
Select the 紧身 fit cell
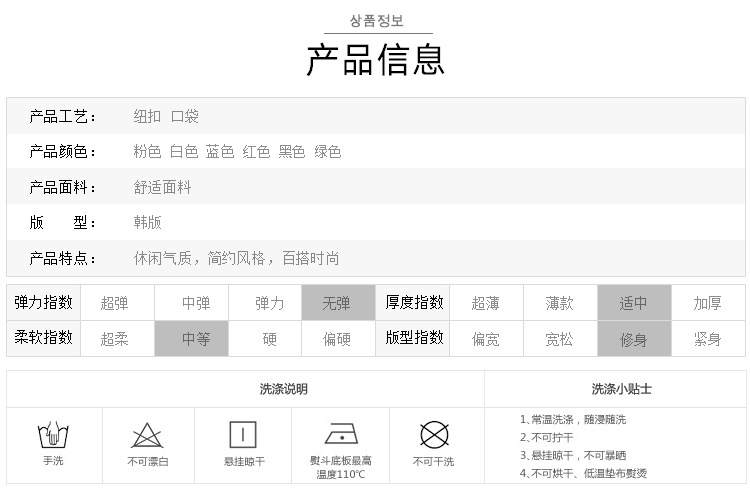coord(708,339)
